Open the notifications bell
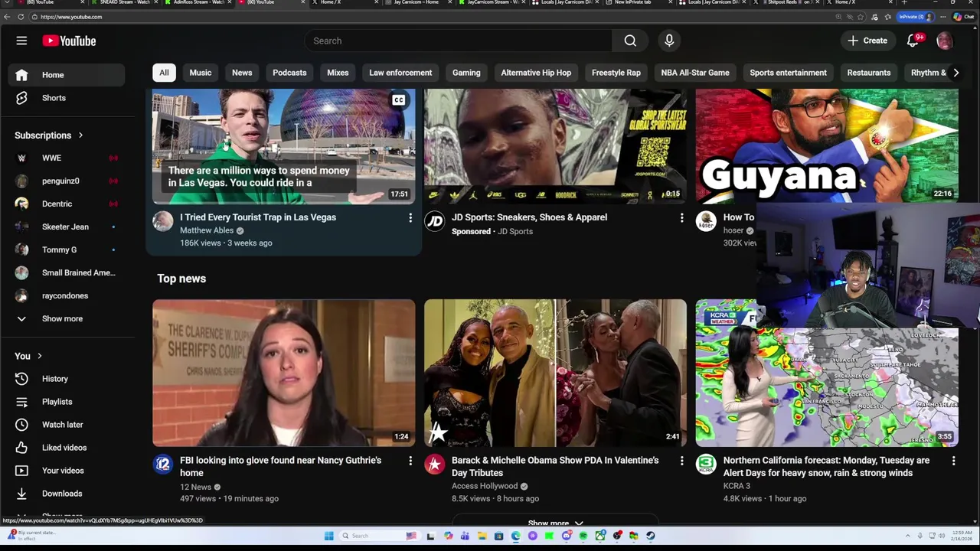The image size is (980, 551). click(913, 41)
